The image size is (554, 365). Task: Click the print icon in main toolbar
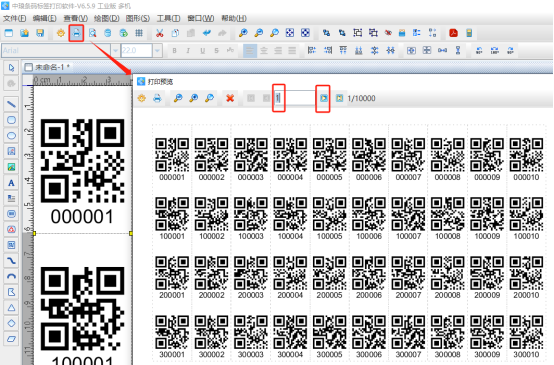click(76, 33)
